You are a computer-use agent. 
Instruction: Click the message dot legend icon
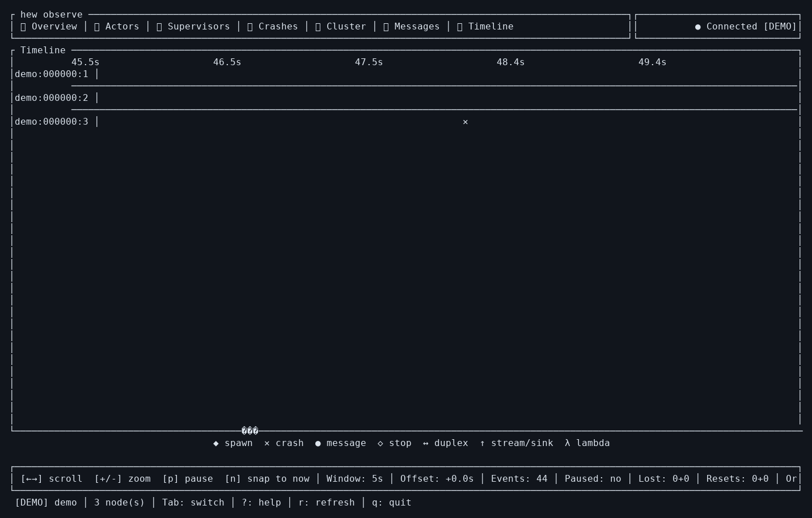coord(318,443)
